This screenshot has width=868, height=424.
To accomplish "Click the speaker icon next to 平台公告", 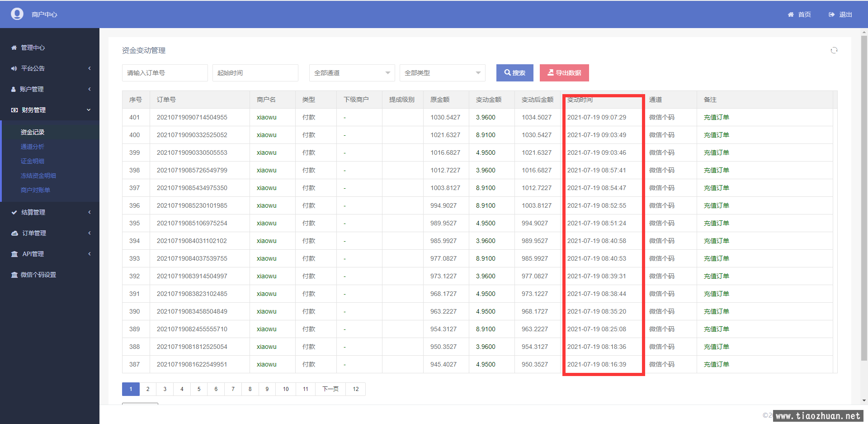I will 14,68.
